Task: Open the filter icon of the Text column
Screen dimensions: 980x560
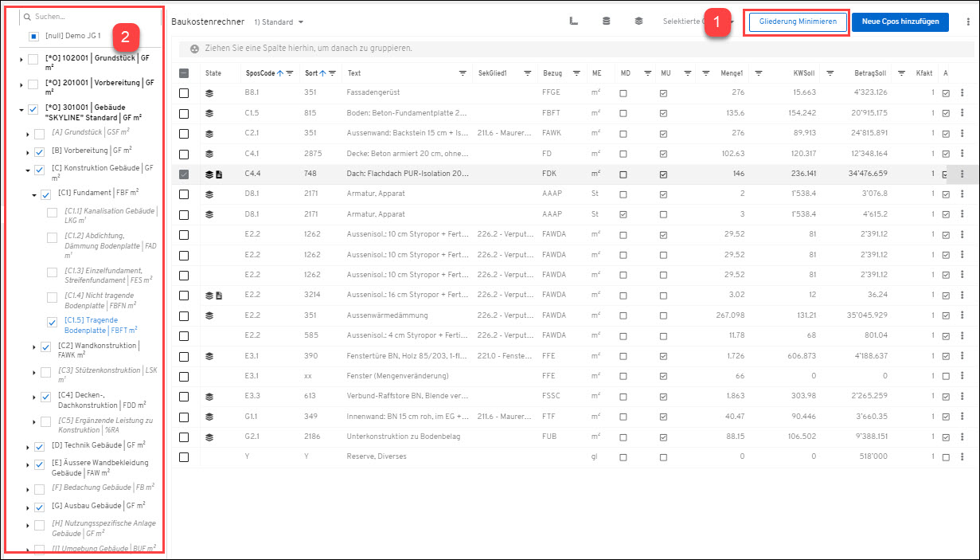Action: (x=463, y=73)
